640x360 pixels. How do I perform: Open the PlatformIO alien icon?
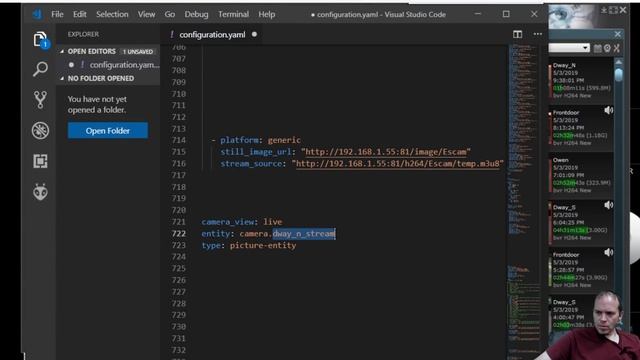[40, 192]
